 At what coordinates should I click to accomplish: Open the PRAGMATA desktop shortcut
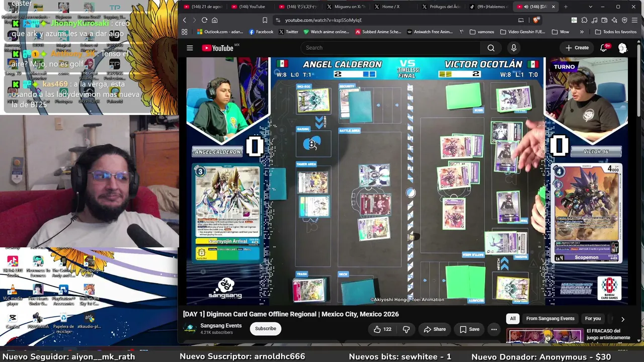click(38, 320)
